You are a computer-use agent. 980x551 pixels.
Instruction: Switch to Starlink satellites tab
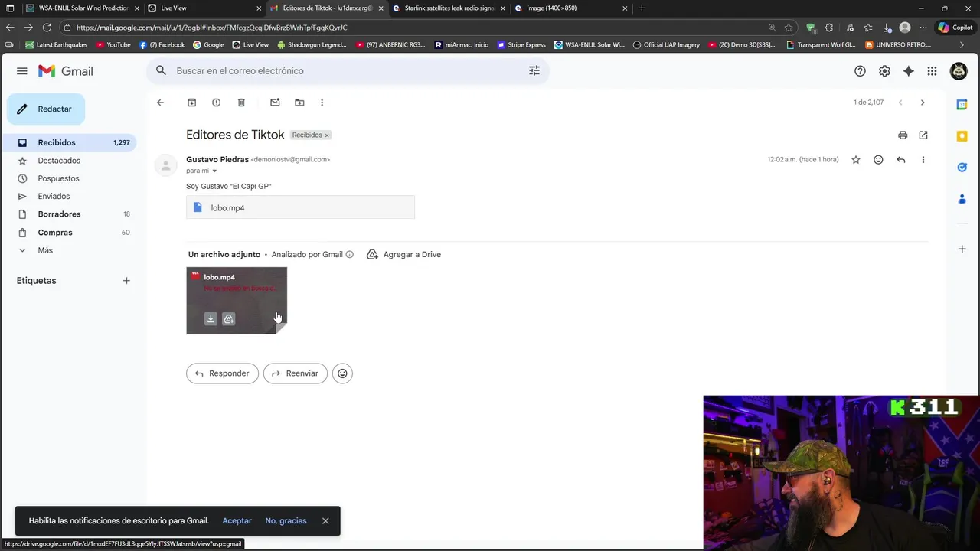[x=449, y=8]
